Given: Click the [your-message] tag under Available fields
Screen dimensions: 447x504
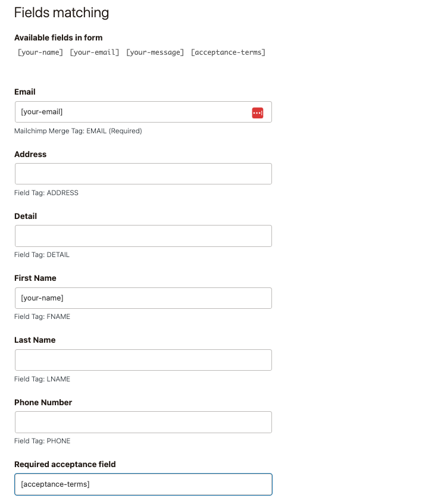Looking at the screenshot, I should (x=155, y=52).
